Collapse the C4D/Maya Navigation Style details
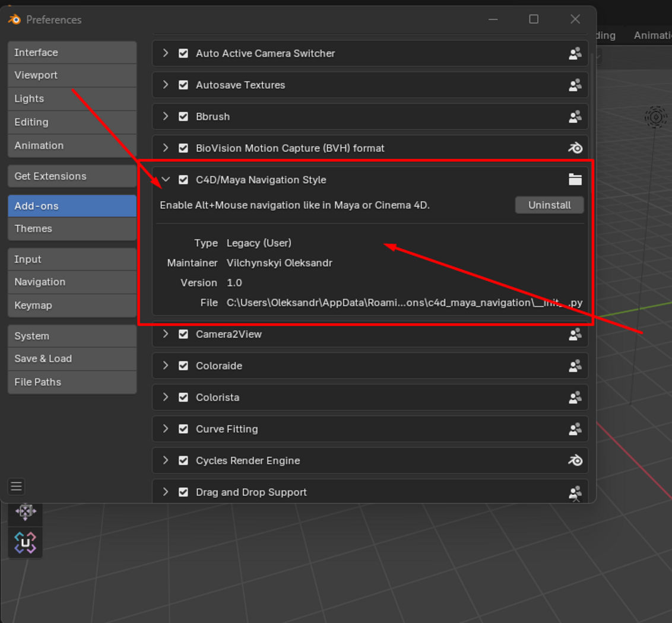Viewport: 672px width, 623px height. coord(166,180)
